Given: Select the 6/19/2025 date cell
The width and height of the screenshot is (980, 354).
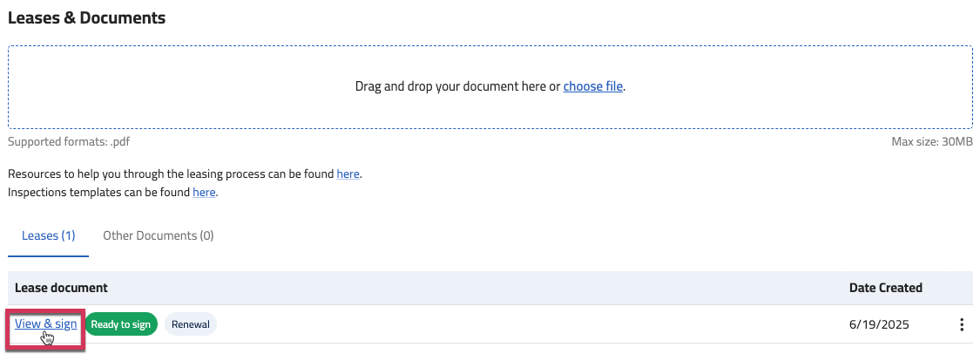Looking at the screenshot, I should [x=879, y=324].
